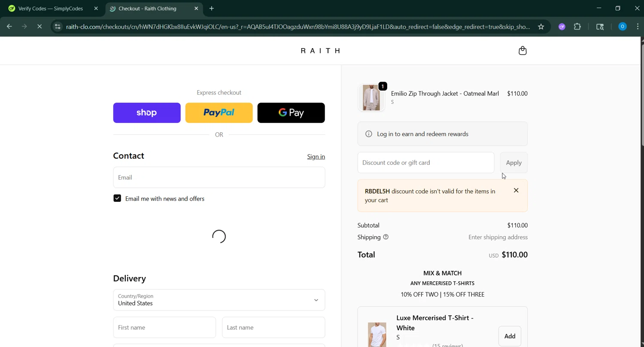Expand the Country/Region dropdown
The width and height of the screenshot is (644, 347).
(x=219, y=300)
